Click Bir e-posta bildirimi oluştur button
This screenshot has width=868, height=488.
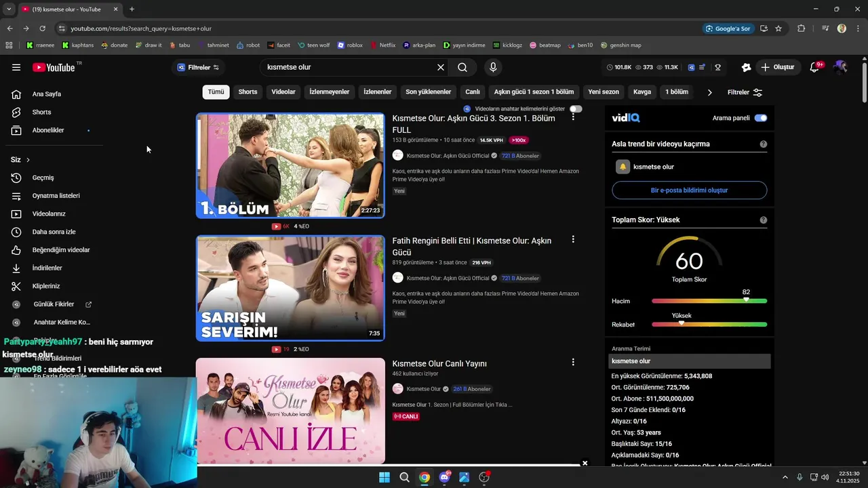(x=689, y=190)
